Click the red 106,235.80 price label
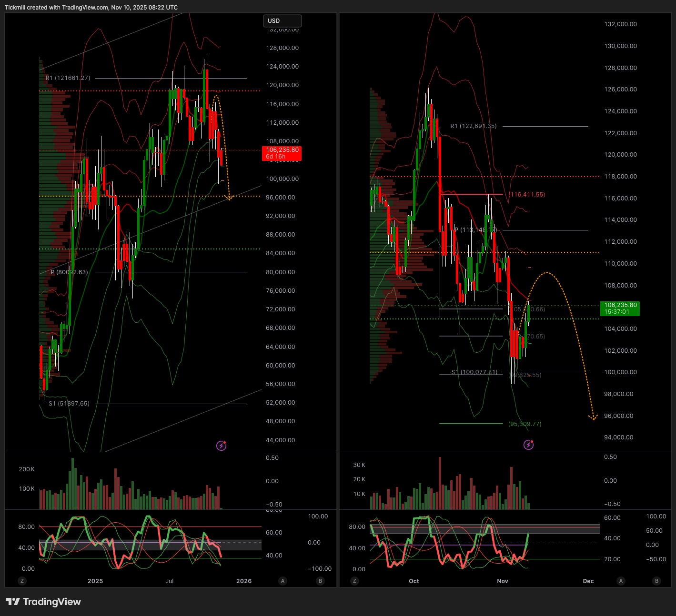676x616 pixels. [x=282, y=153]
